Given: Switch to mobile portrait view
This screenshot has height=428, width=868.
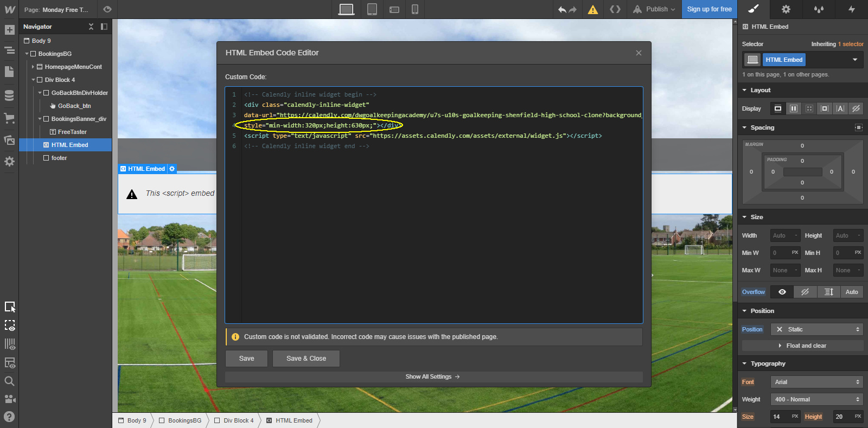Looking at the screenshot, I should (415, 9).
